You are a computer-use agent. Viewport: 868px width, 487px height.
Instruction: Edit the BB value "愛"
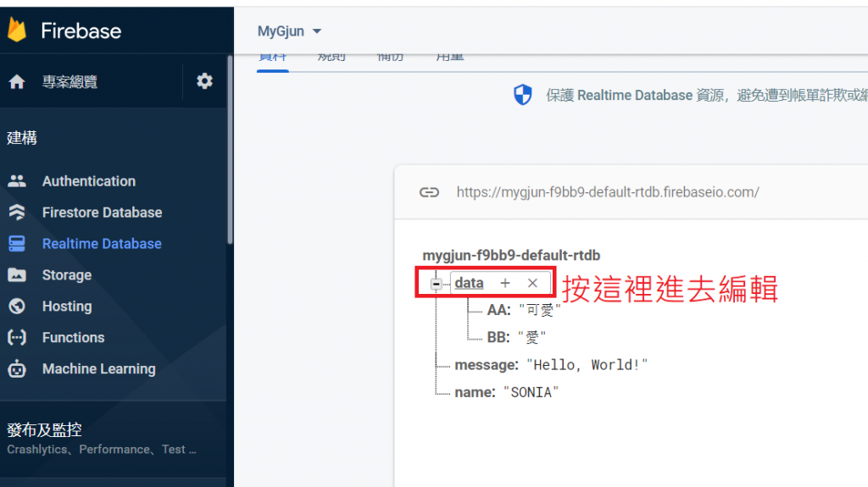pos(532,337)
